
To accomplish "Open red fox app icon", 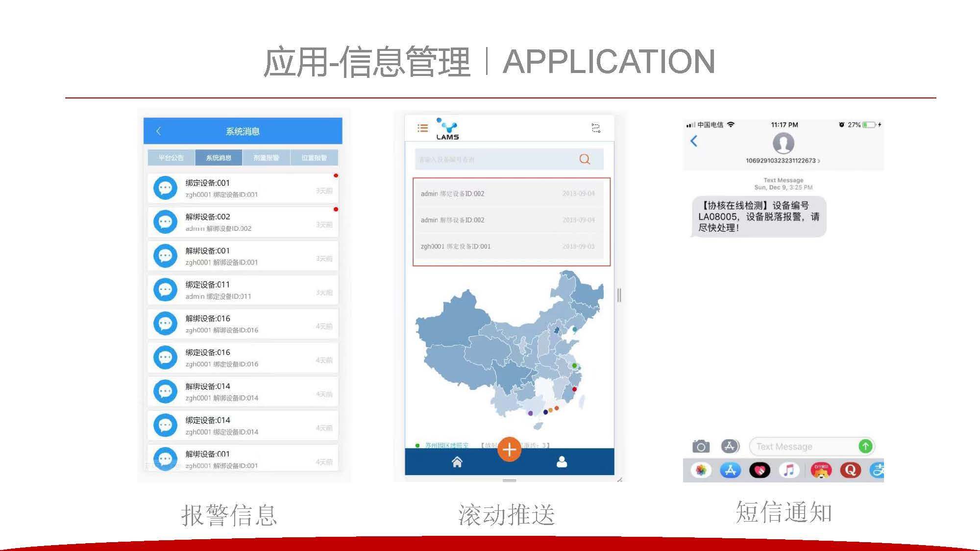I will (x=821, y=470).
